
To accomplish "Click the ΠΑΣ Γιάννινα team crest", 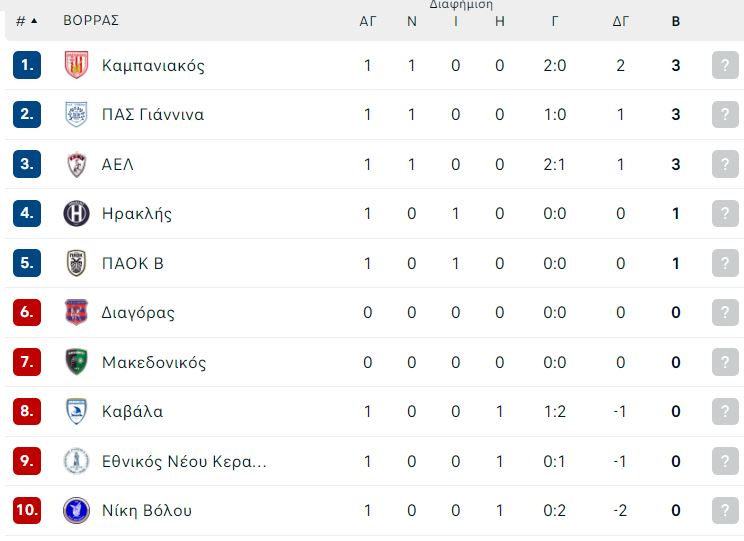I will click(76, 114).
